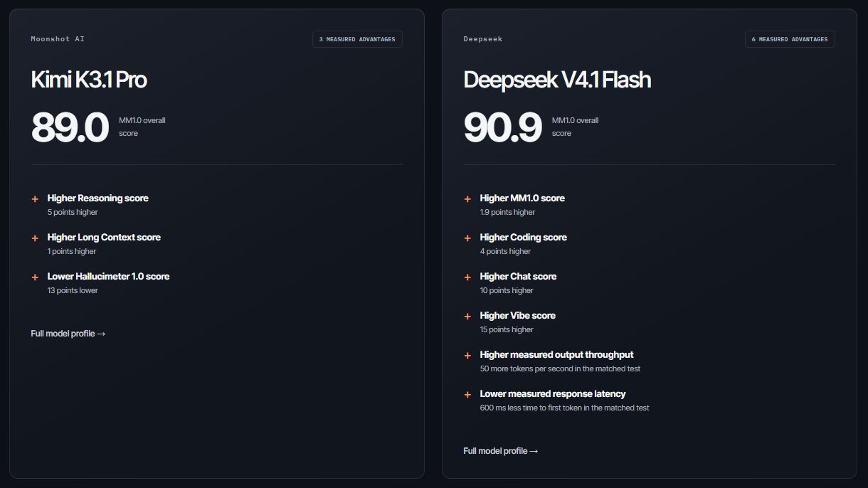This screenshot has width=868, height=488.
Task: Click the 'Lower measured response latency' text
Action: 553,394
